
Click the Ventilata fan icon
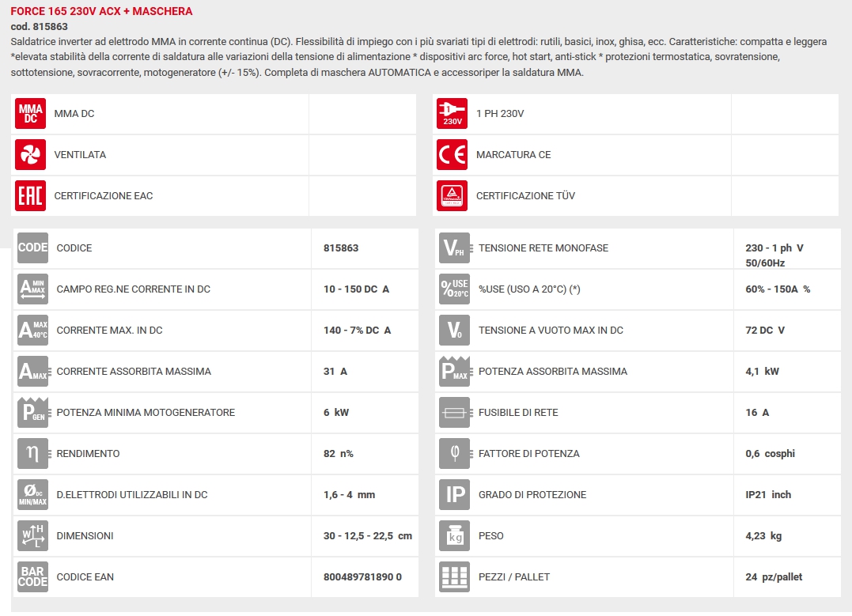(x=31, y=155)
